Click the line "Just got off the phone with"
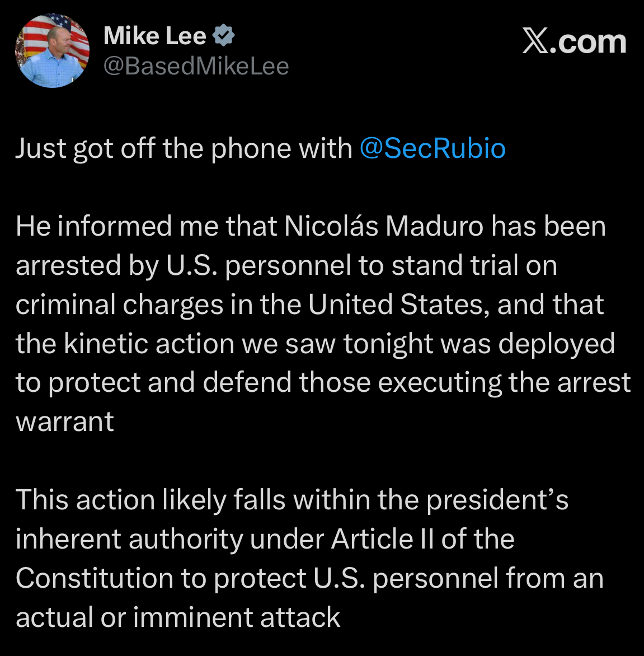644x656 pixels. [x=184, y=148]
